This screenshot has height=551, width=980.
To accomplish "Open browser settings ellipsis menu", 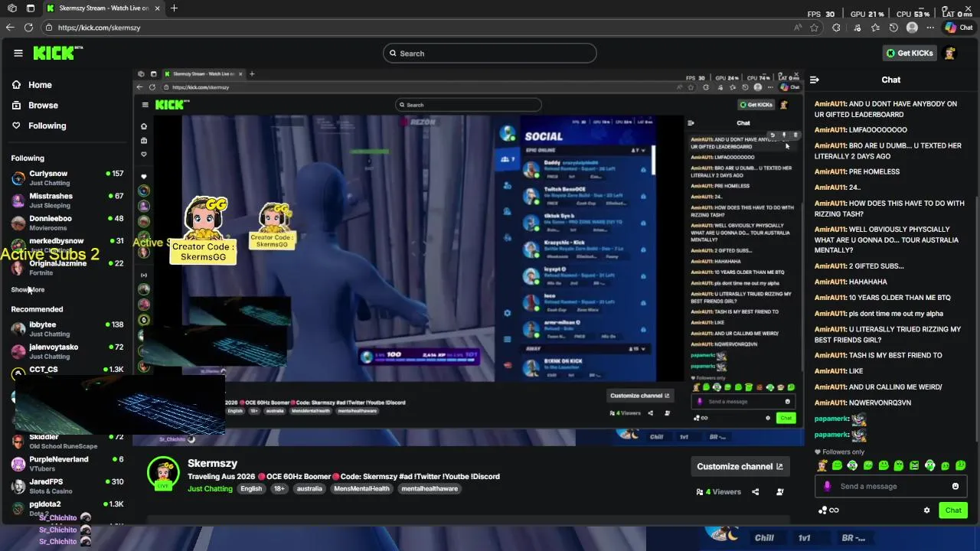I will pyautogui.click(x=930, y=28).
